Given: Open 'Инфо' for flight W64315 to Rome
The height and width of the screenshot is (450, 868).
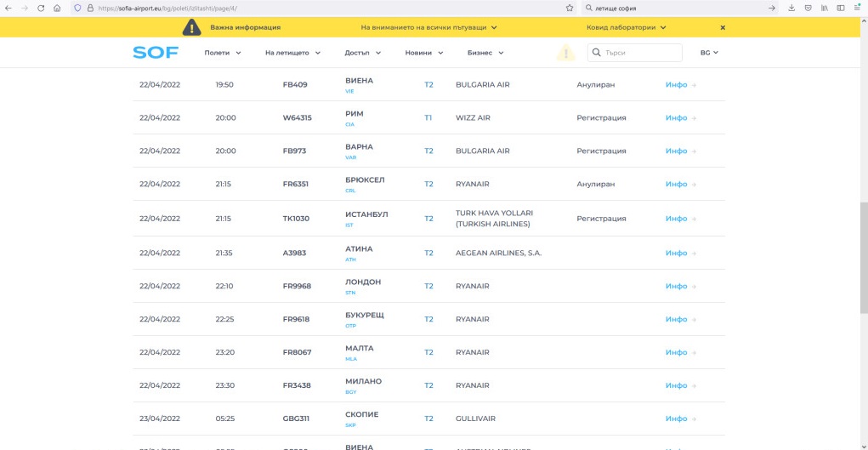Looking at the screenshot, I should 680,118.
